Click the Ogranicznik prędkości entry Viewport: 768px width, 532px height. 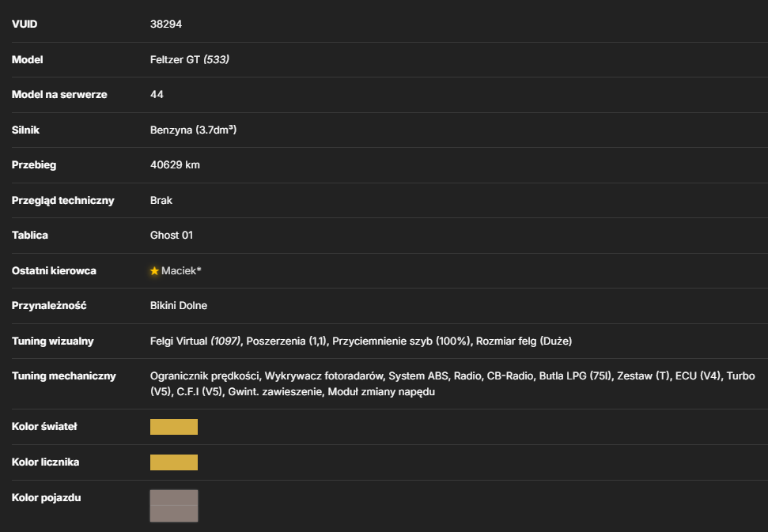[x=205, y=375]
